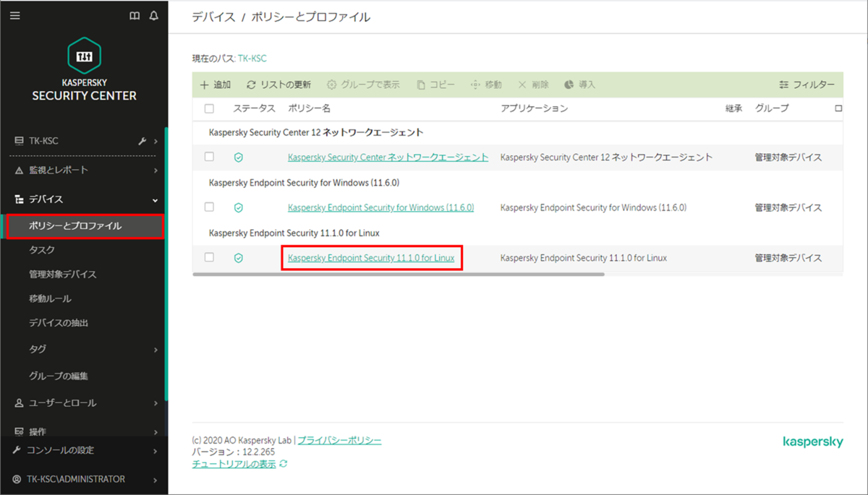Click the X icon for 削除
This screenshot has height=495, width=868.
pyautogui.click(x=522, y=85)
